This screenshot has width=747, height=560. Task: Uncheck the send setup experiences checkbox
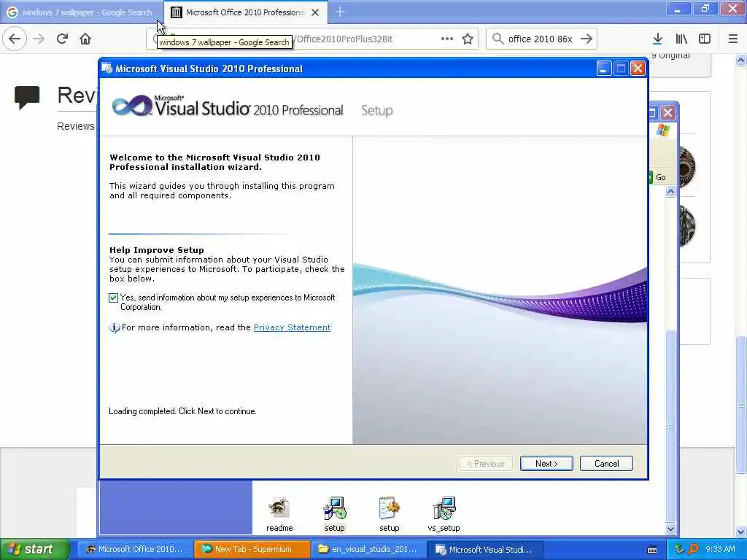point(113,297)
